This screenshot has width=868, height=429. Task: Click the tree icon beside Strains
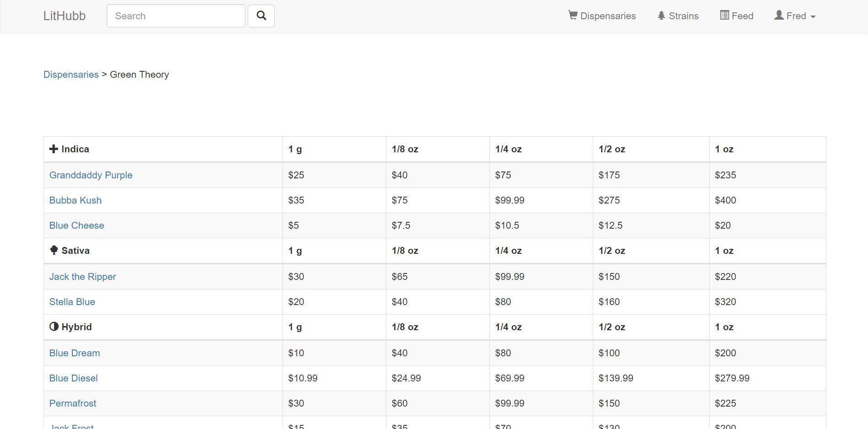pos(661,16)
